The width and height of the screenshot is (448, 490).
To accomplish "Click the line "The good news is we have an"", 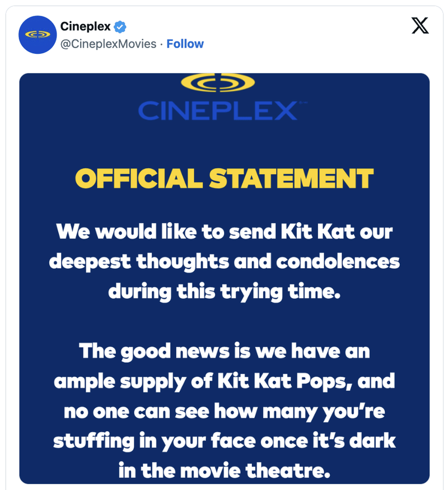I will click(x=224, y=351).
